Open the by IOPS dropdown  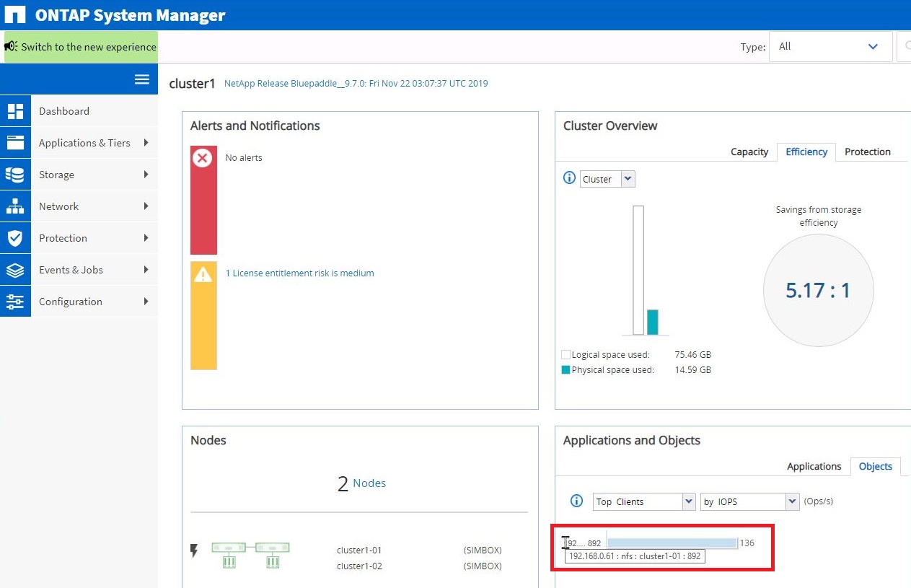pos(749,501)
